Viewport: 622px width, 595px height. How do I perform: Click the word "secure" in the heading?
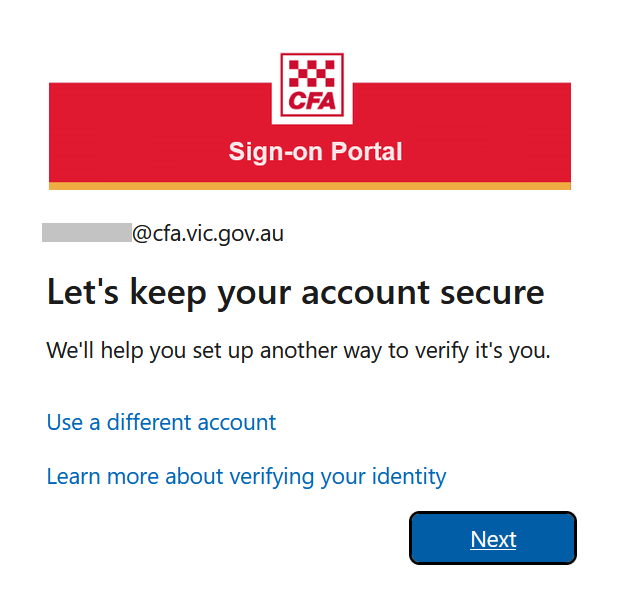click(492, 294)
